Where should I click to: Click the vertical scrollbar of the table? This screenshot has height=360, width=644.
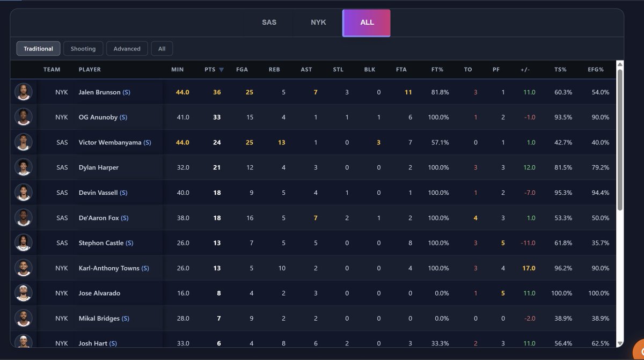point(620,139)
